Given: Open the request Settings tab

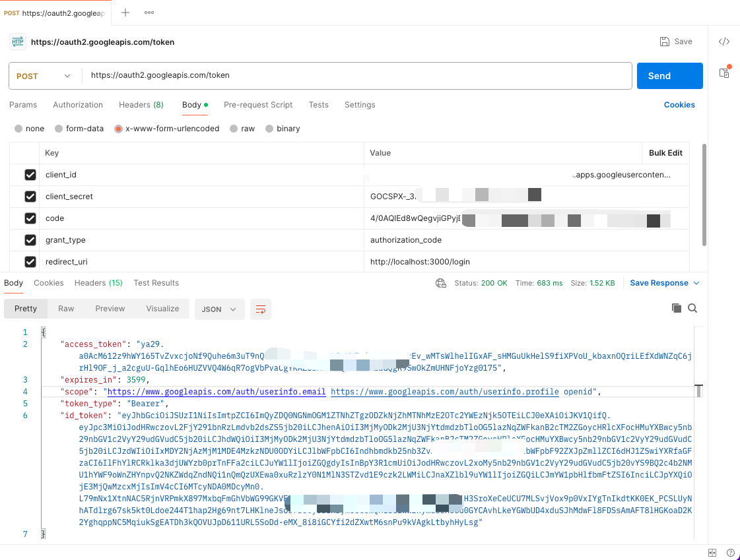Looking at the screenshot, I should coord(360,105).
